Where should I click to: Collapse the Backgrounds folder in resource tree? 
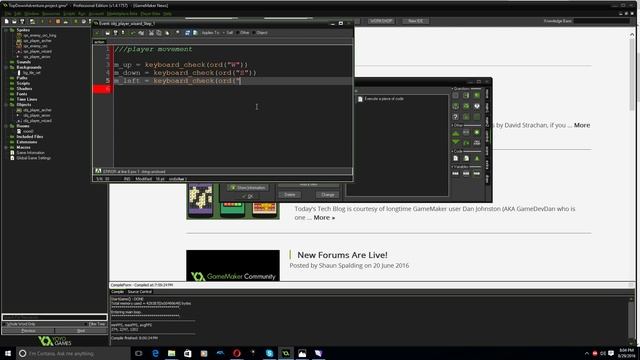pyautogui.click(x=6, y=67)
